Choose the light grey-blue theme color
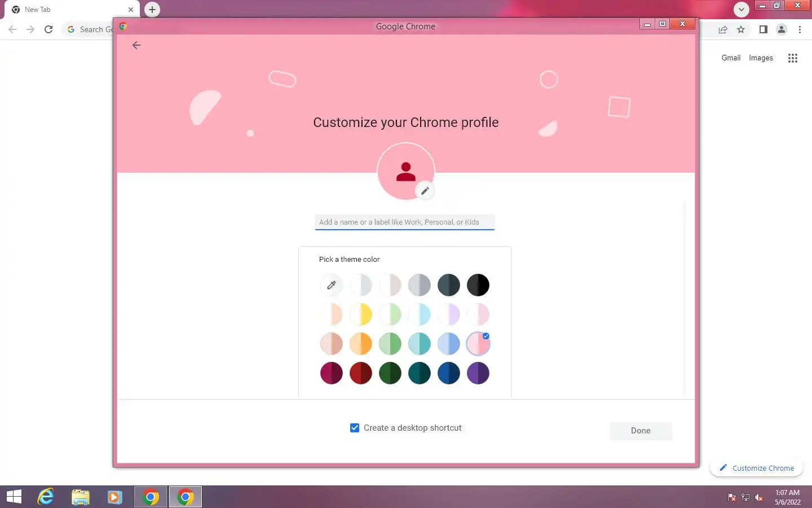Screen dimensions: 812x508 coord(361,285)
